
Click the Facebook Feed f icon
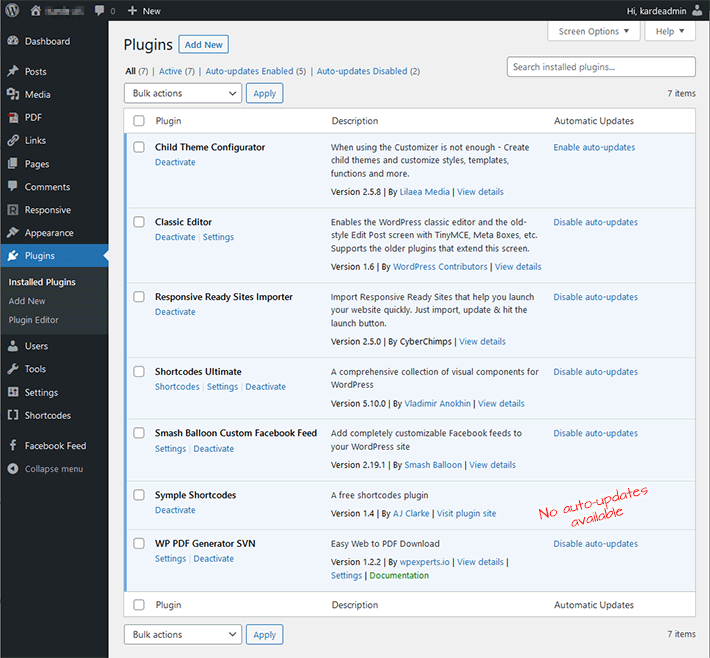(13, 446)
